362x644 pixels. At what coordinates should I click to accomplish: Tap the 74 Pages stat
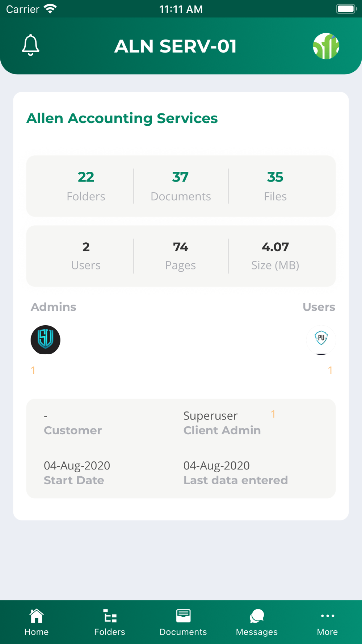pyautogui.click(x=181, y=256)
